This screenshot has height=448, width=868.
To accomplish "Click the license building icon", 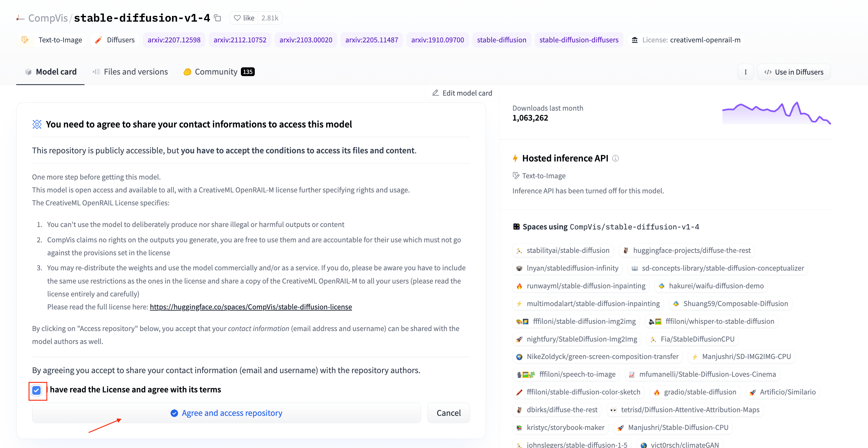I will pyautogui.click(x=635, y=40).
